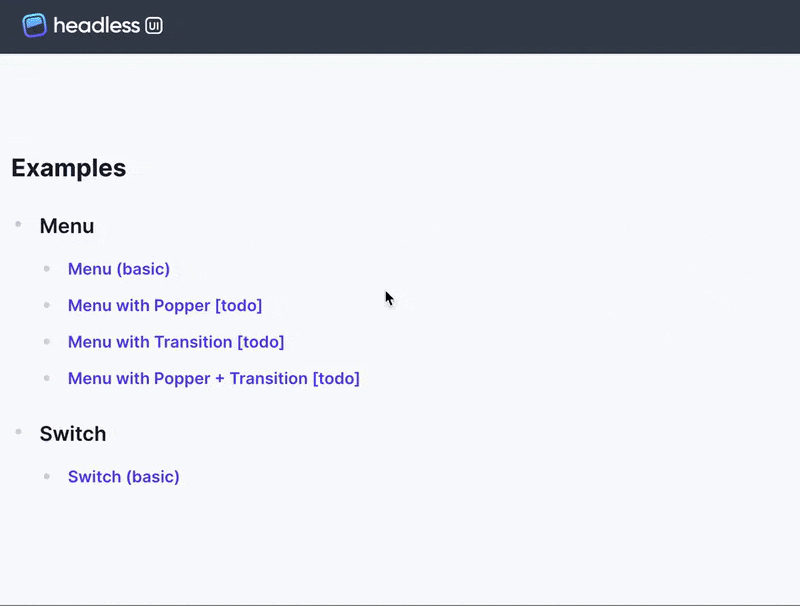Click the bullet beside Menu heading
The height and width of the screenshot is (606, 800).
[18, 224]
